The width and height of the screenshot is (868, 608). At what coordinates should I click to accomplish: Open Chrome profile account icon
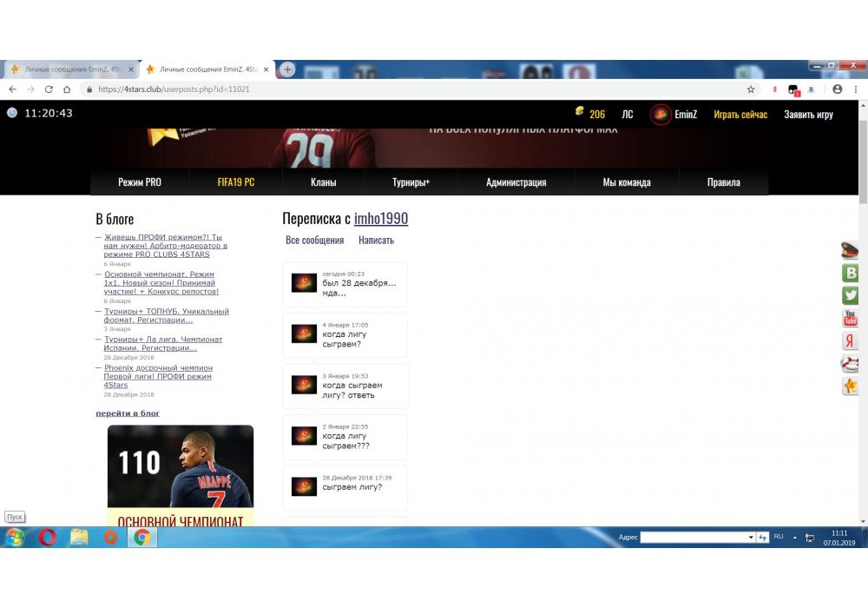837,89
